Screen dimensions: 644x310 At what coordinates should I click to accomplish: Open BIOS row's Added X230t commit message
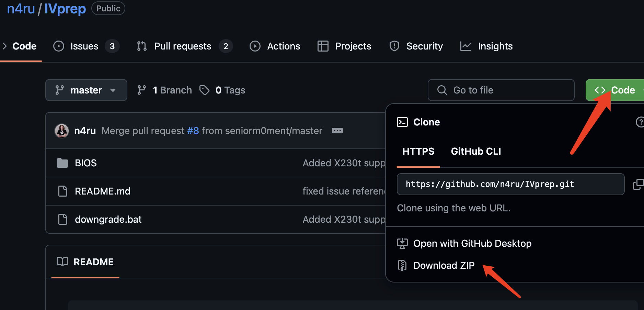coord(344,163)
